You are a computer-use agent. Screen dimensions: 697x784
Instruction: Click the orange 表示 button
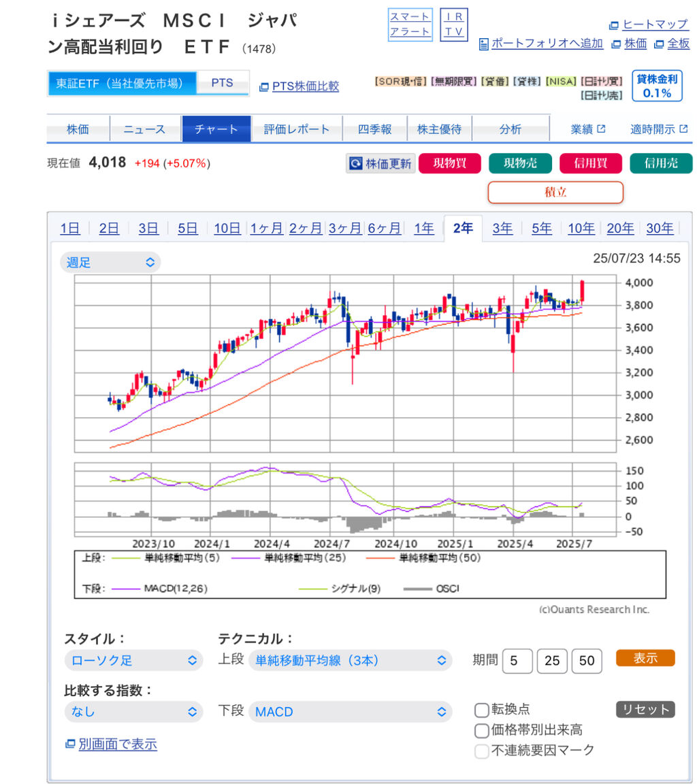(645, 658)
